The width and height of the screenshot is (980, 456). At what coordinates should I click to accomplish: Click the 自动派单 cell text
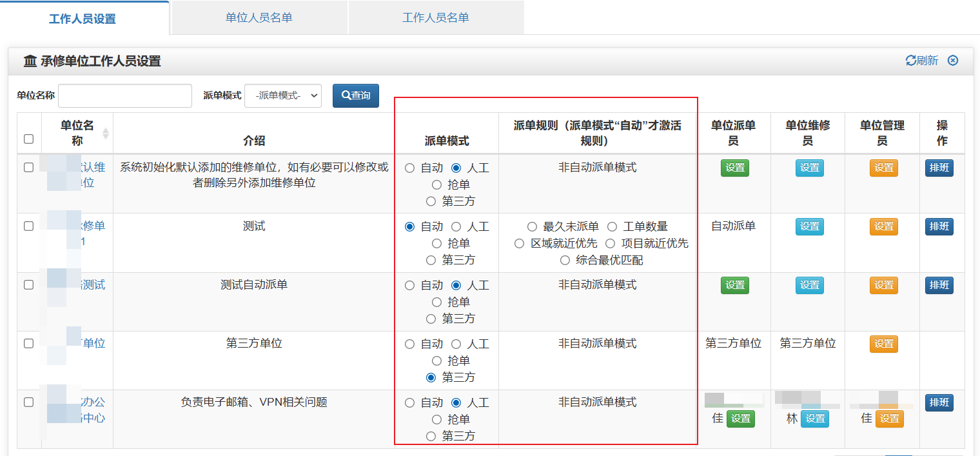click(733, 226)
